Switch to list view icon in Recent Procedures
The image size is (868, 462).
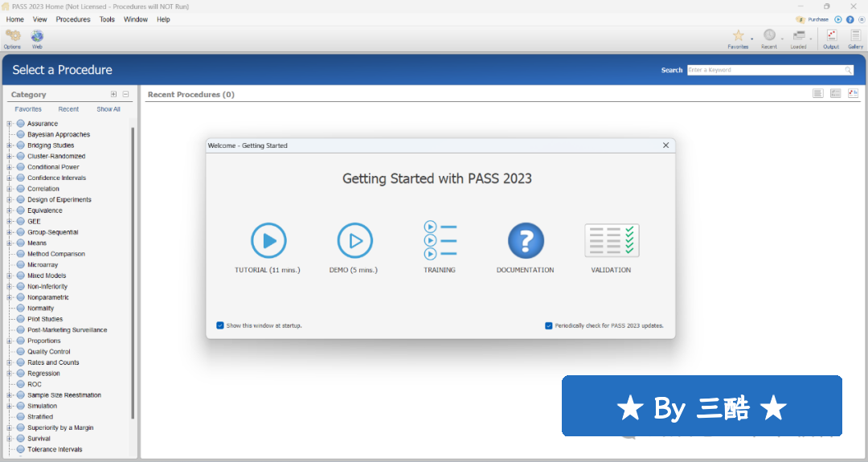coord(817,93)
